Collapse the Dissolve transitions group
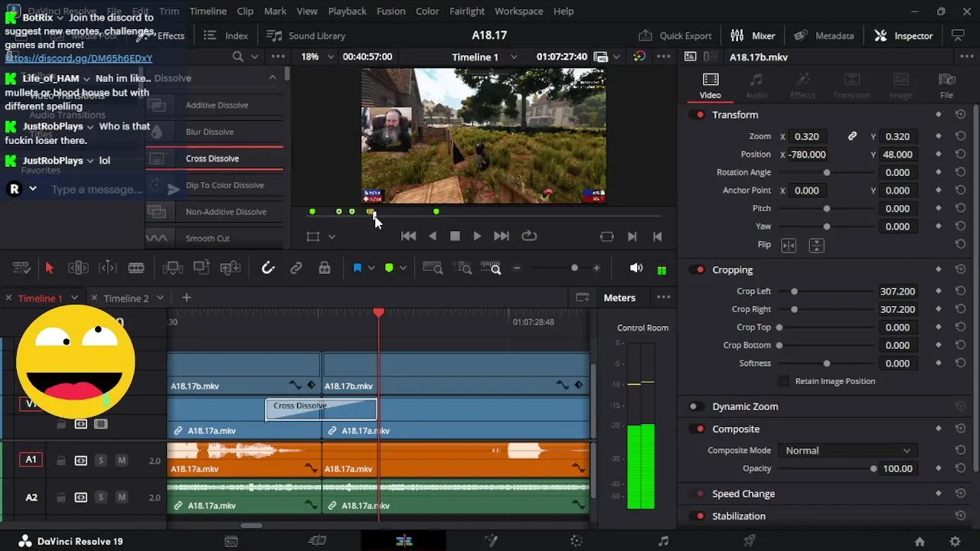Image resolution: width=980 pixels, height=551 pixels. (273, 78)
